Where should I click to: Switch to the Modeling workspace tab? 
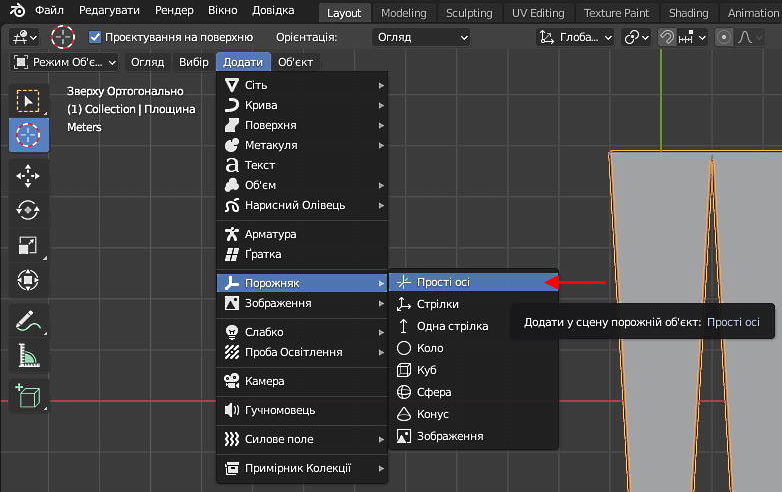click(x=403, y=13)
